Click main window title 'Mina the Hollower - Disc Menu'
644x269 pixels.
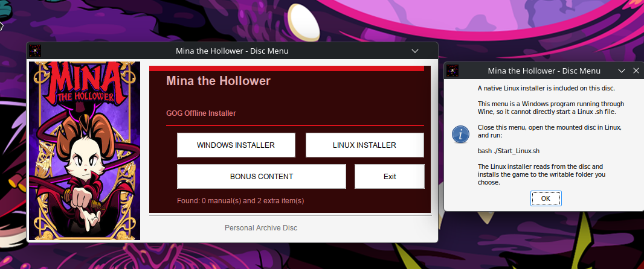(232, 51)
